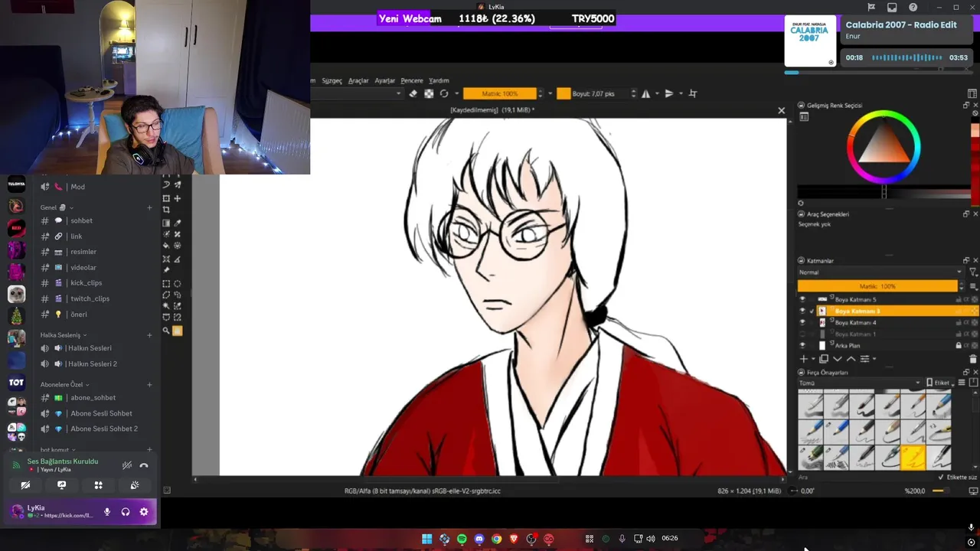Click the duplicate layer icon

(x=824, y=358)
